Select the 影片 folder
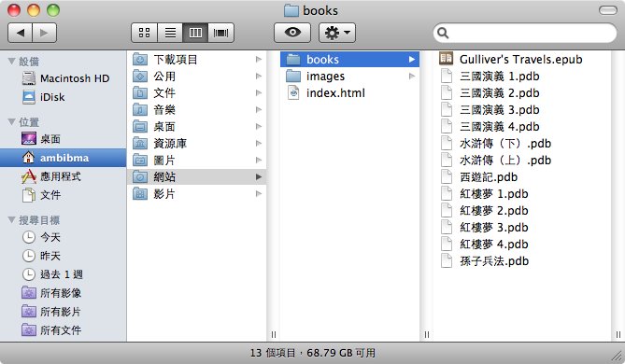This screenshot has height=364, width=625. (196, 194)
